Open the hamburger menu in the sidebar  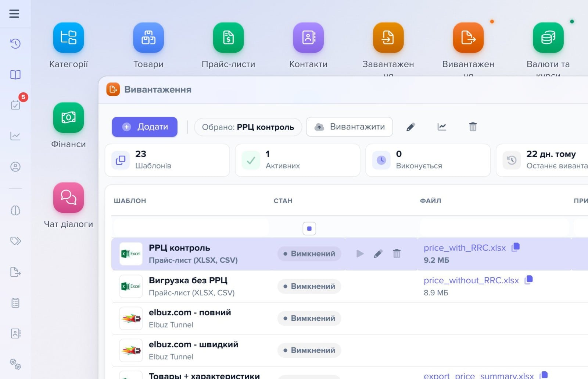[14, 14]
